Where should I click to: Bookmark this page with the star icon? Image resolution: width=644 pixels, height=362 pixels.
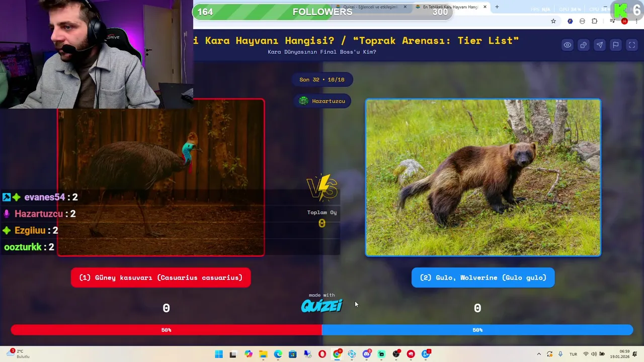pos(553,21)
